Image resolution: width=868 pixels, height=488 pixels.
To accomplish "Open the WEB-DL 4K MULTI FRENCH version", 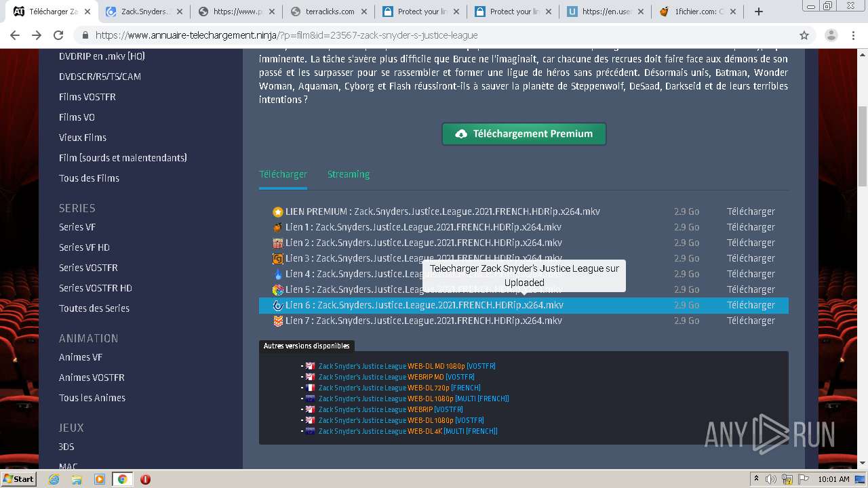I will point(408,431).
